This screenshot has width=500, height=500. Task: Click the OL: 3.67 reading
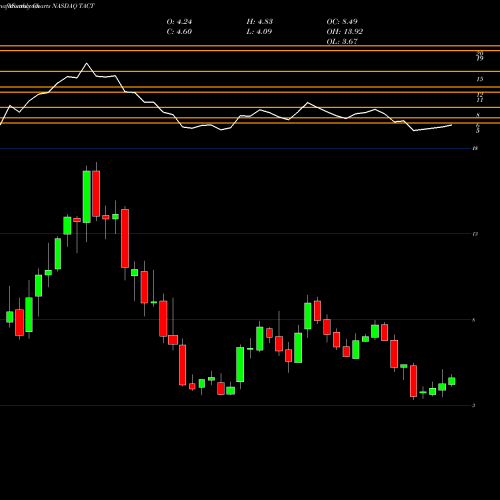point(342,42)
